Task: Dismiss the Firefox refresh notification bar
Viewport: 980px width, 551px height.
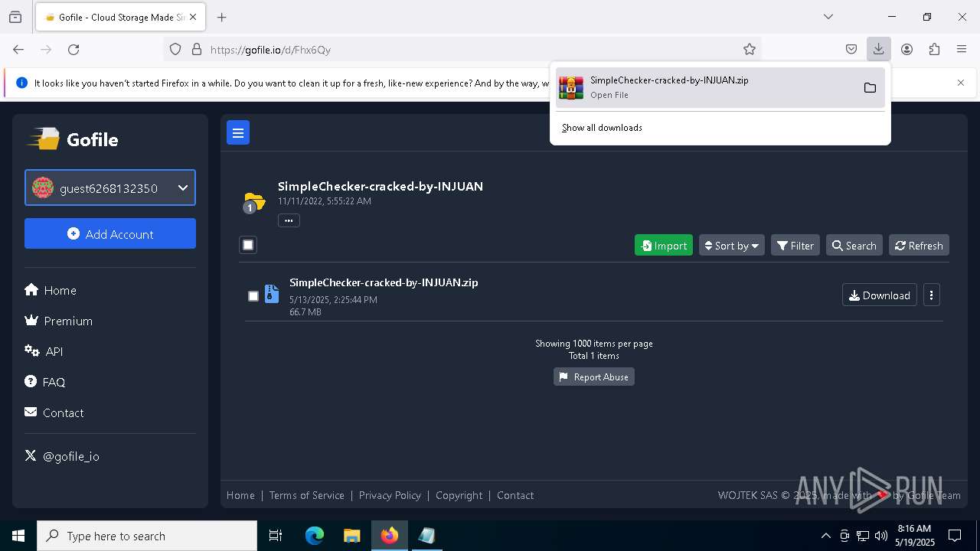Action: (961, 83)
